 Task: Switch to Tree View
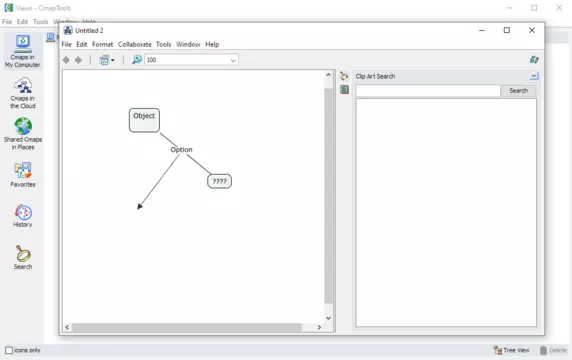coord(511,350)
